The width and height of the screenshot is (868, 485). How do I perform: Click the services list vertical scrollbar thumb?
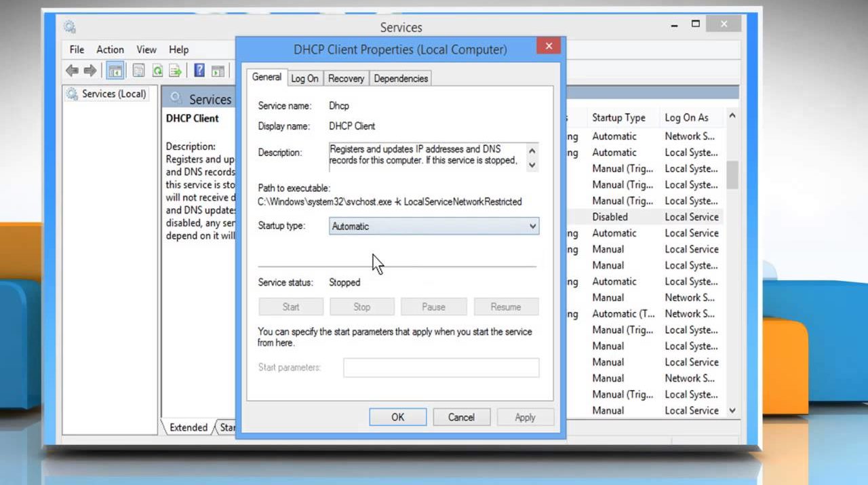pos(732,174)
